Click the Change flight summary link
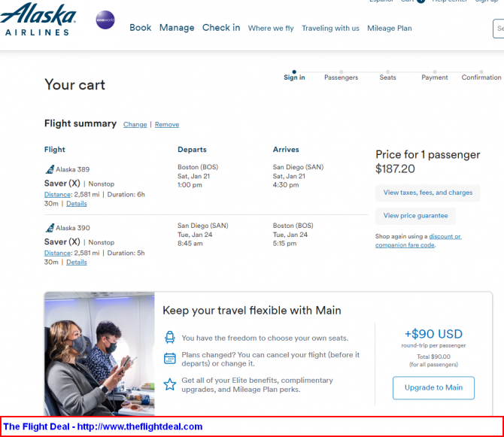This screenshot has height=437, width=504. pyautogui.click(x=135, y=124)
